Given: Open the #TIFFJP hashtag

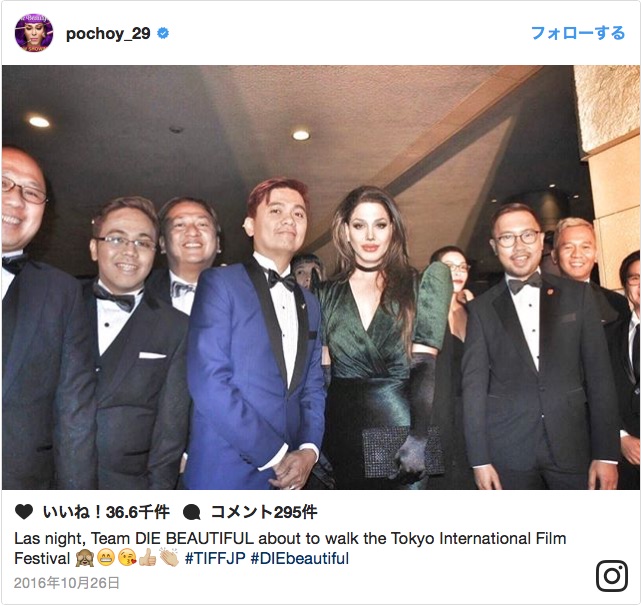Looking at the screenshot, I should [x=215, y=559].
